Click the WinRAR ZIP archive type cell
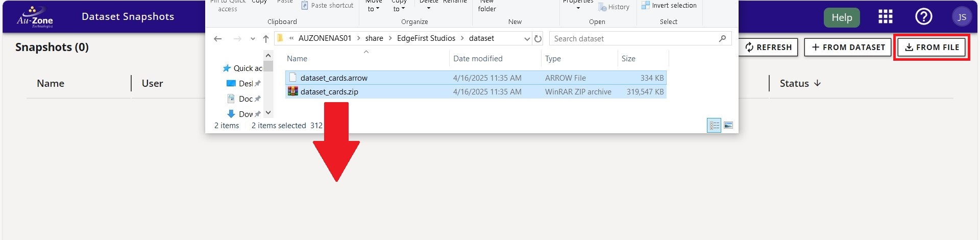 tap(578, 92)
